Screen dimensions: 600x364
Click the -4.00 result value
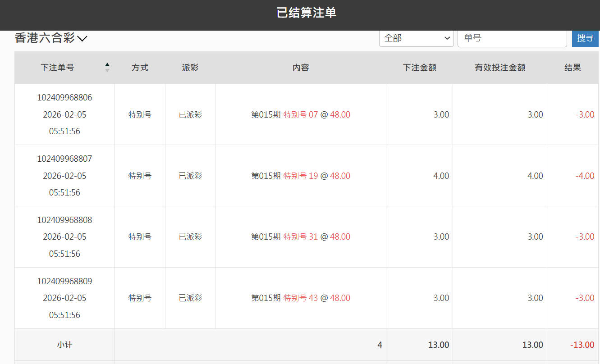(585, 176)
